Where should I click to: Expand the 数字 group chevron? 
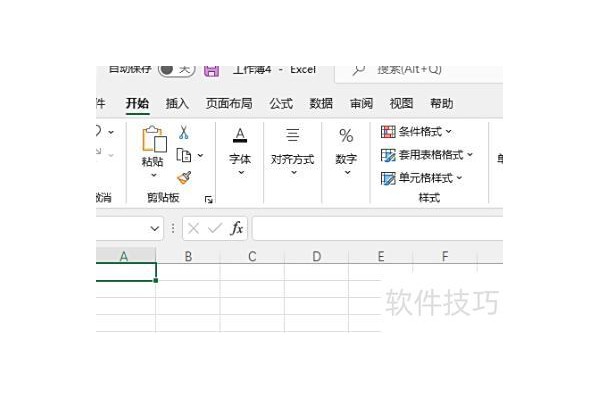347,173
